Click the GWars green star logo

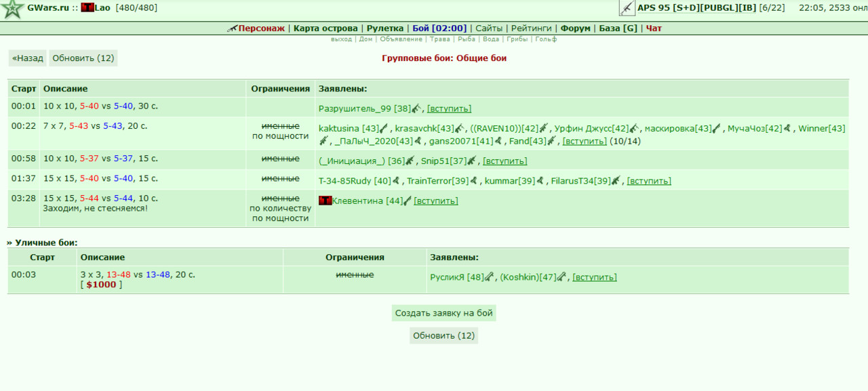(x=12, y=9)
